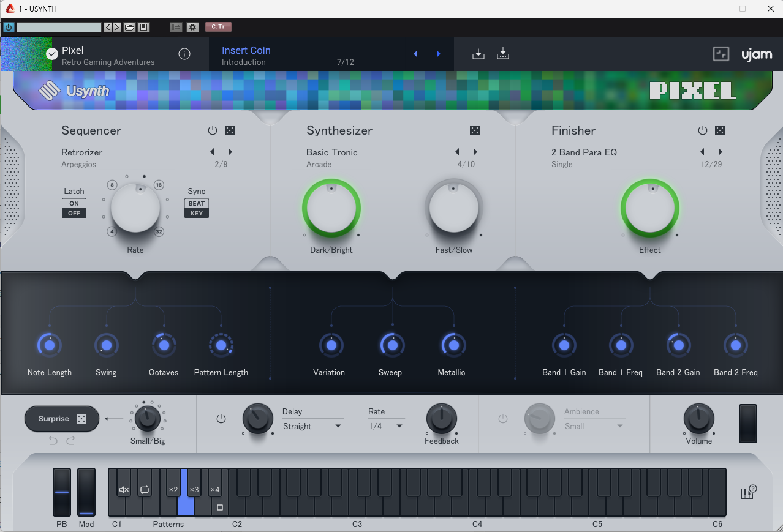Toggle the Ambience power button
This screenshot has width=783, height=532.
click(503, 419)
